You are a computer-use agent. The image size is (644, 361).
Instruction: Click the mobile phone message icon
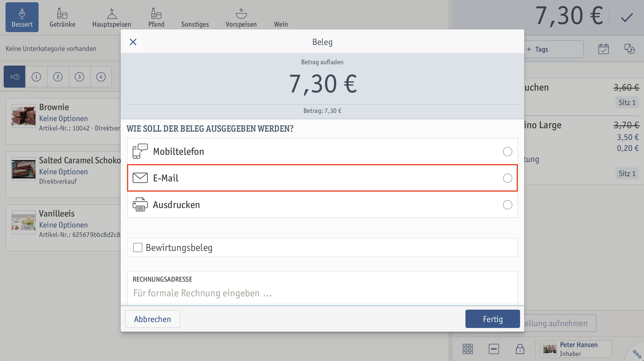[140, 151]
